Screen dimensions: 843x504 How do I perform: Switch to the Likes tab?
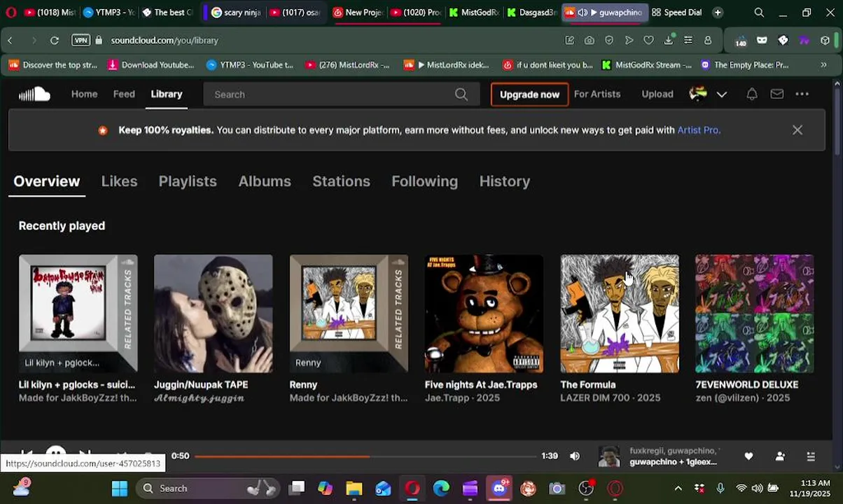(119, 181)
